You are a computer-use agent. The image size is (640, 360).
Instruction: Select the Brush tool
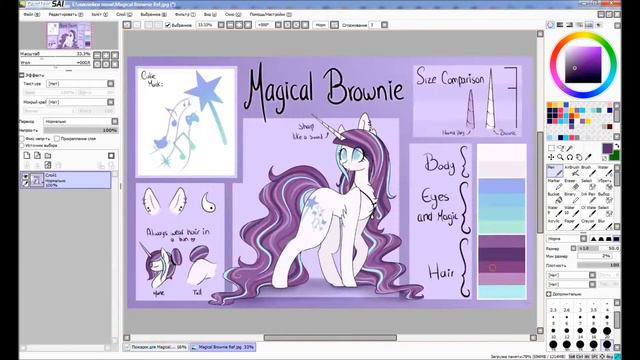pos(587,171)
